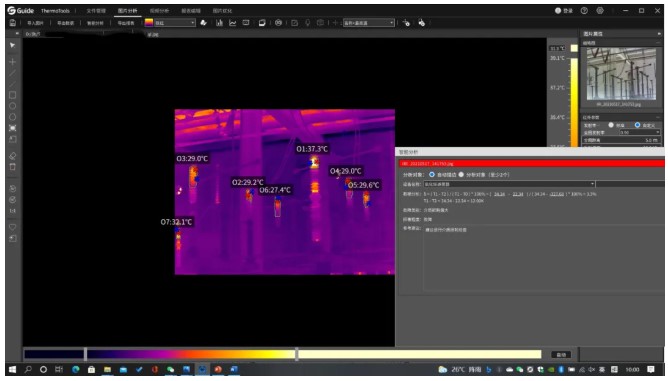Click the login user icon in title bar

(558, 11)
